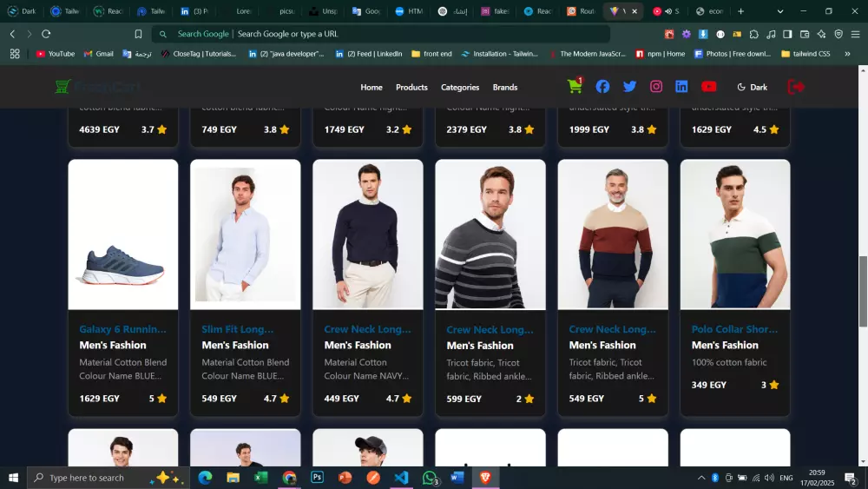The height and width of the screenshot is (489, 868).
Task: Click the light blue shirt product image
Action: (246, 235)
